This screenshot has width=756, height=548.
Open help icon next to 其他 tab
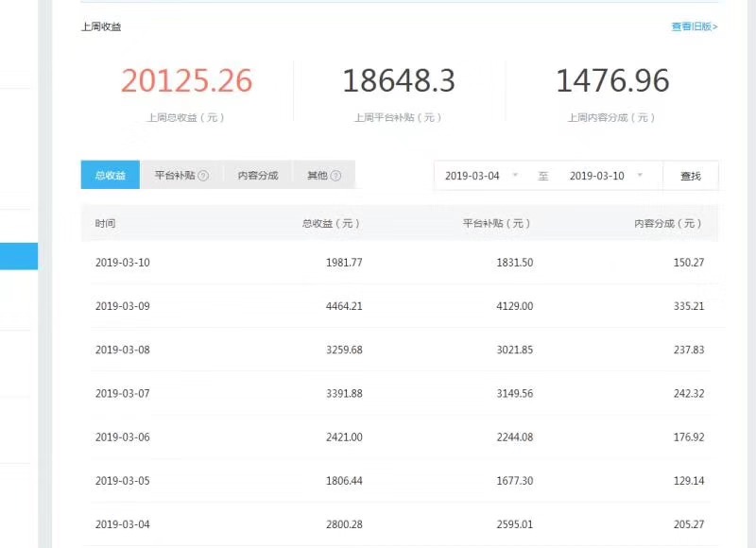(x=336, y=176)
